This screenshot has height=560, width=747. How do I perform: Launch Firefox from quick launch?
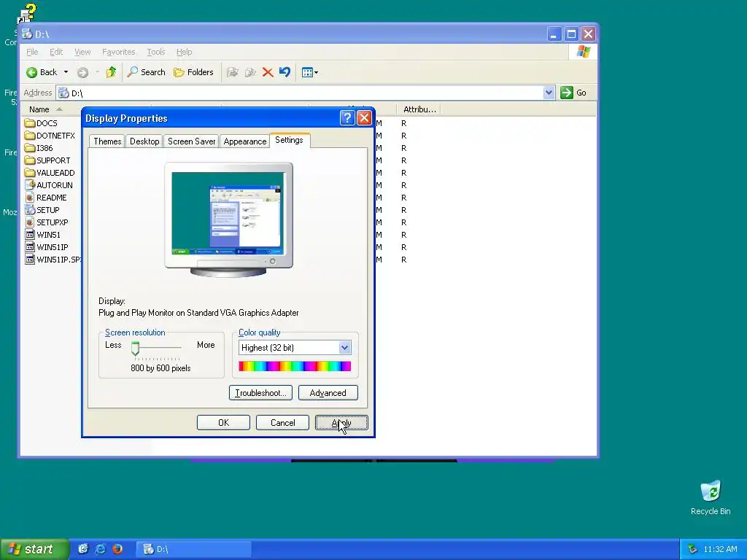click(x=117, y=549)
